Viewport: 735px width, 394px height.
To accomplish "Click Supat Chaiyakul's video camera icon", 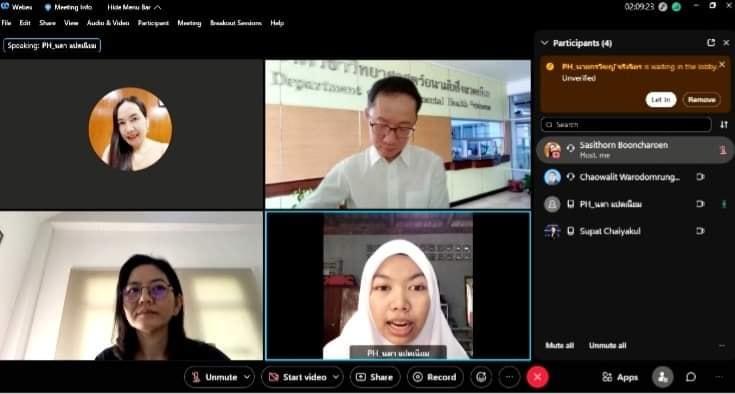I will pos(700,231).
